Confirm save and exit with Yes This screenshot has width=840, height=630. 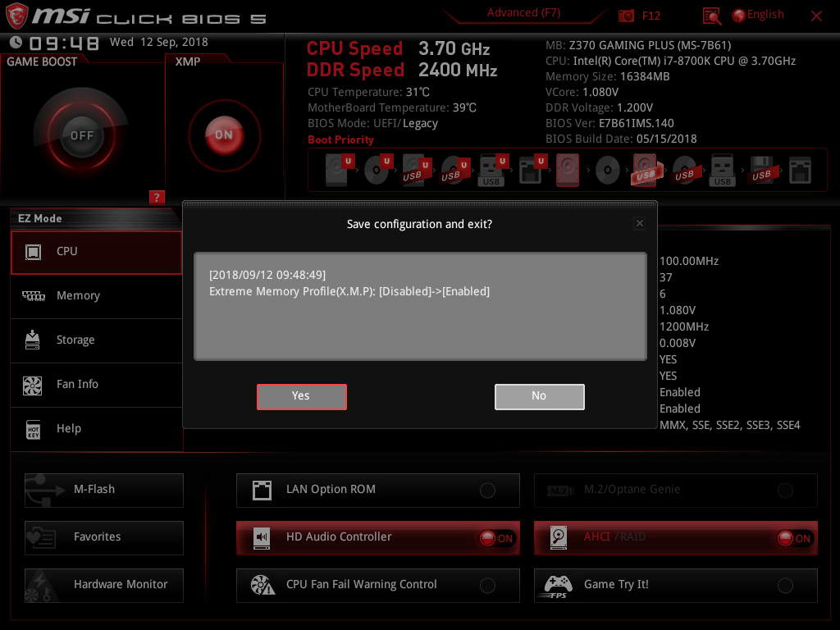pyautogui.click(x=301, y=396)
